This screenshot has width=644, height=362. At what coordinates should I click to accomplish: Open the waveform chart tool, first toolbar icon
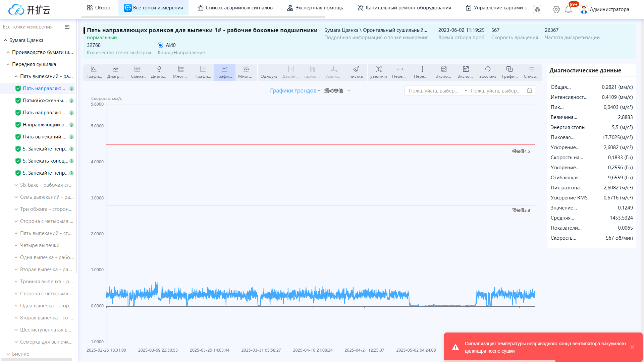pos(94,72)
